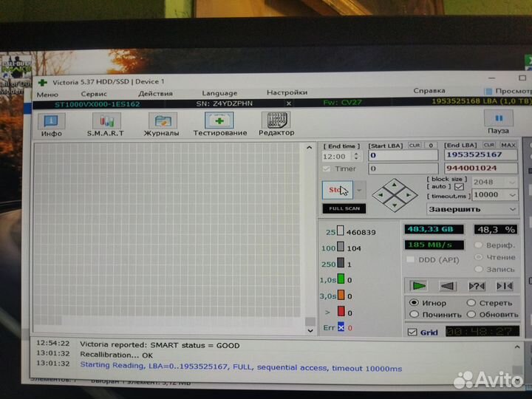532x399 pixels.
Task: Select the Игнор radio button
Action: [414, 302]
